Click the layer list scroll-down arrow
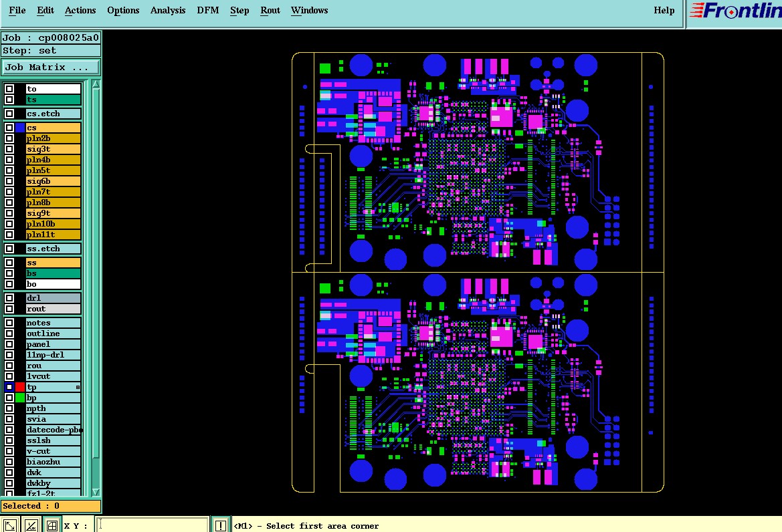This screenshot has height=532, width=782. pos(96,492)
